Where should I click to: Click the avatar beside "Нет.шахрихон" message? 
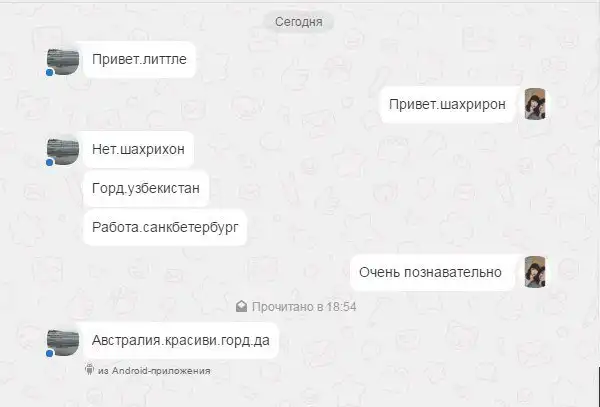[x=63, y=151]
